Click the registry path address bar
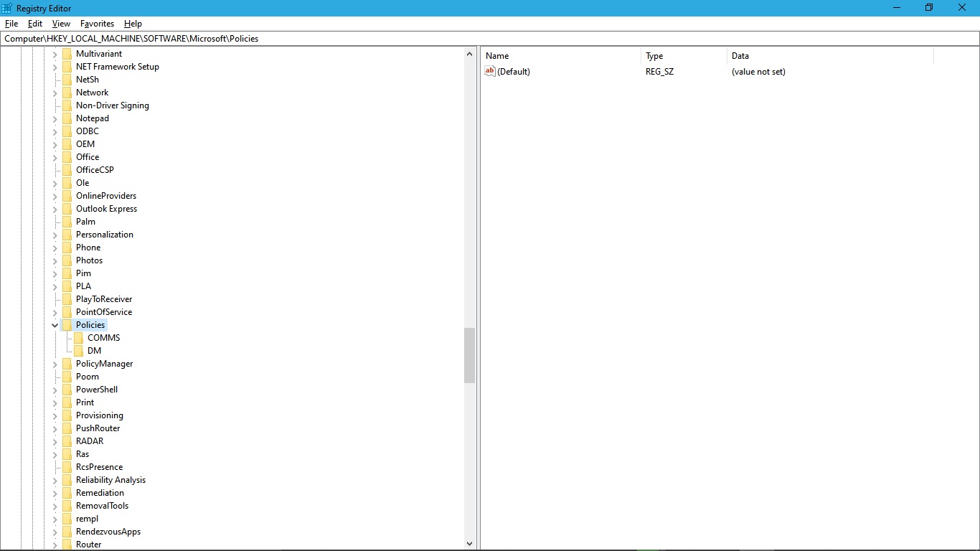This screenshot has width=980, height=551. point(490,39)
